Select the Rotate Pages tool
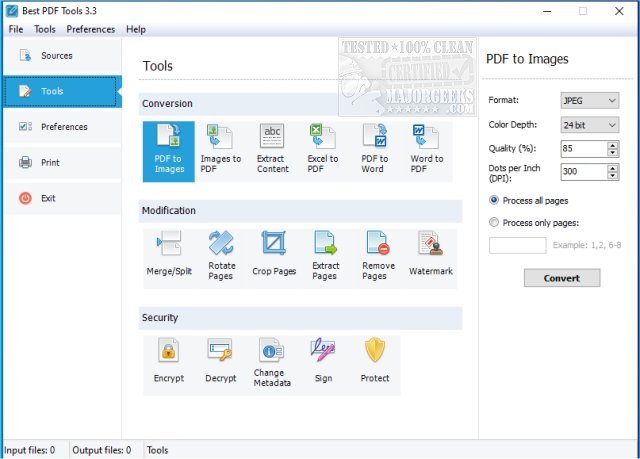Viewport: 640px width, 459px height. tap(221, 259)
